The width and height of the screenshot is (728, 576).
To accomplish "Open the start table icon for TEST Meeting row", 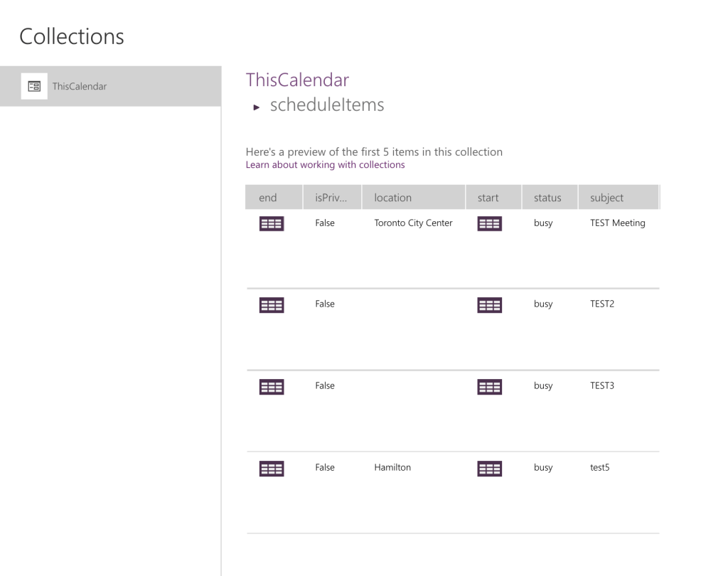I will point(489,224).
